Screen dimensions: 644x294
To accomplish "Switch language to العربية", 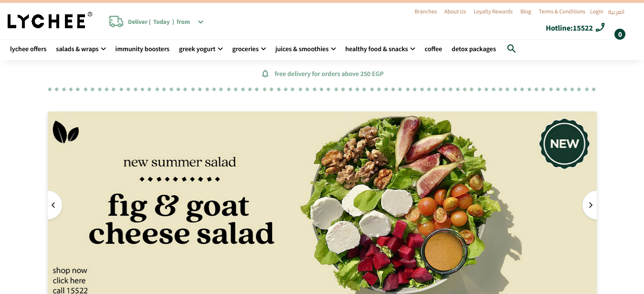I will [616, 11].
